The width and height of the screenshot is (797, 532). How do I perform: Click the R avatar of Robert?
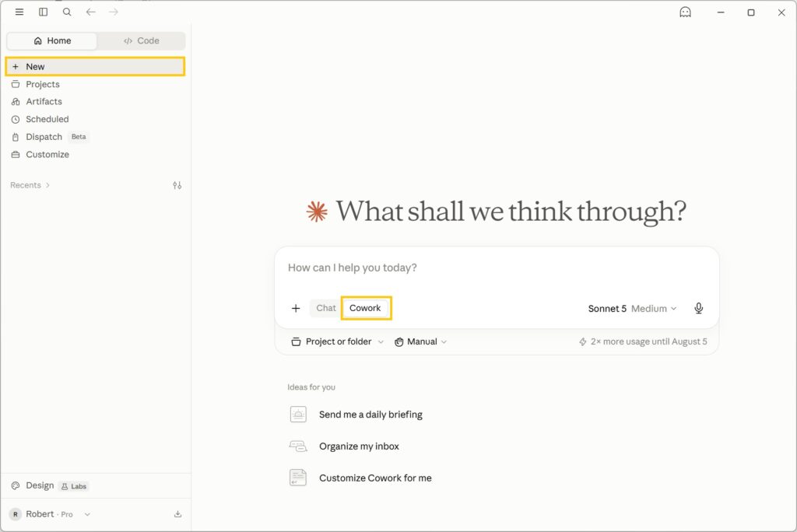coord(16,514)
